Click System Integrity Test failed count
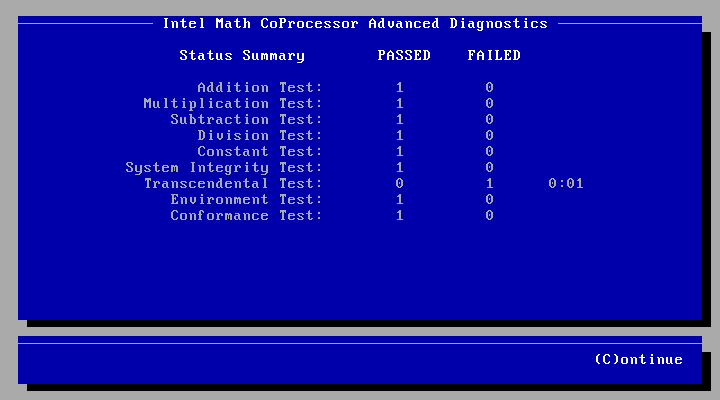Screen dimensions: 720x400 pyautogui.click(x=489, y=168)
